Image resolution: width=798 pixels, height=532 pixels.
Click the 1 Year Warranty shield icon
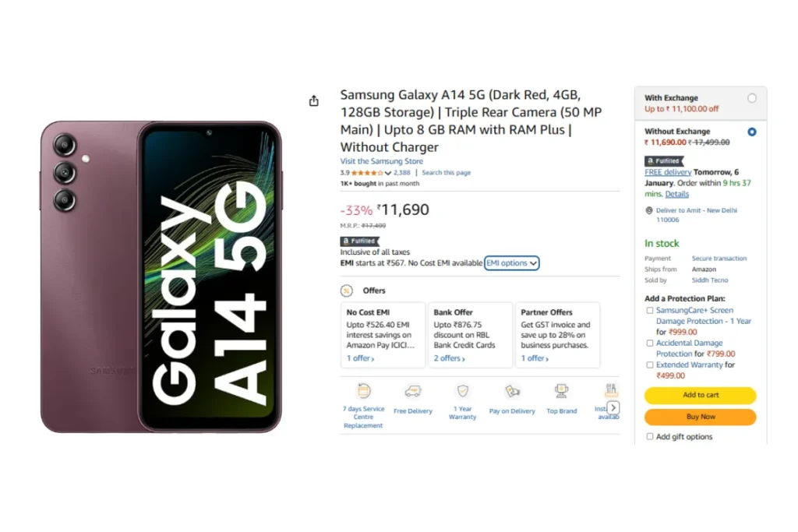(x=463, y=390)
